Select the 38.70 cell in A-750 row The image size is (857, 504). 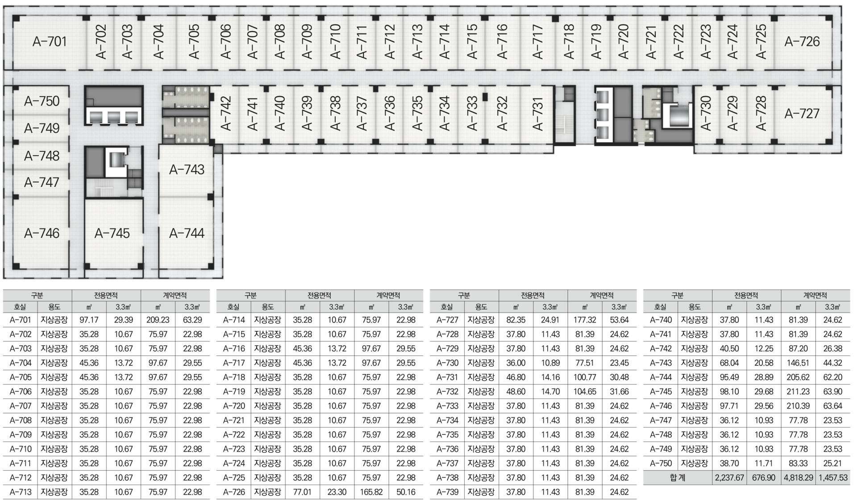[x=729, y=463]
